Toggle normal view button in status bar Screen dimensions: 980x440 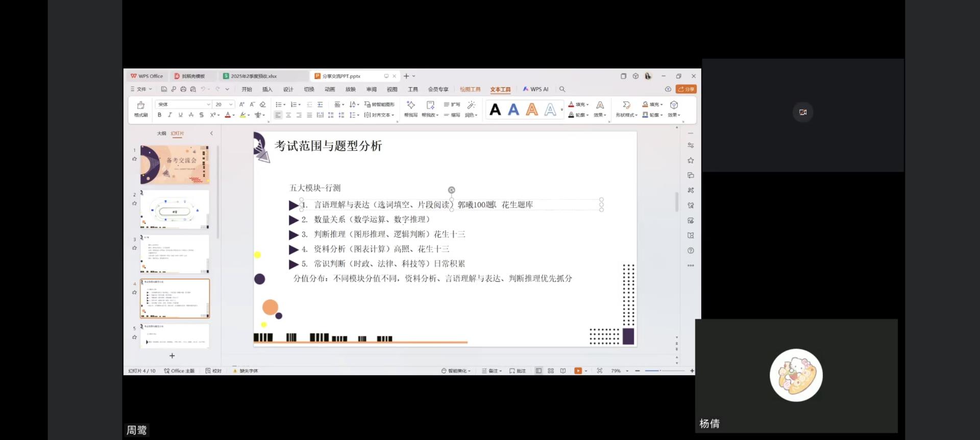point(538,371)
